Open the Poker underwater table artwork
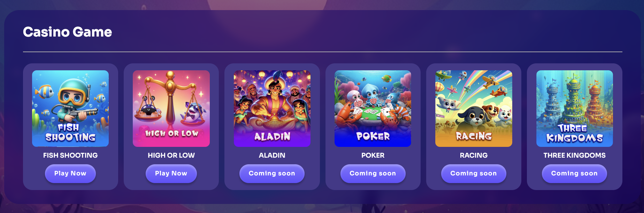This screenshot has width=644, height=213. point(373,109)
